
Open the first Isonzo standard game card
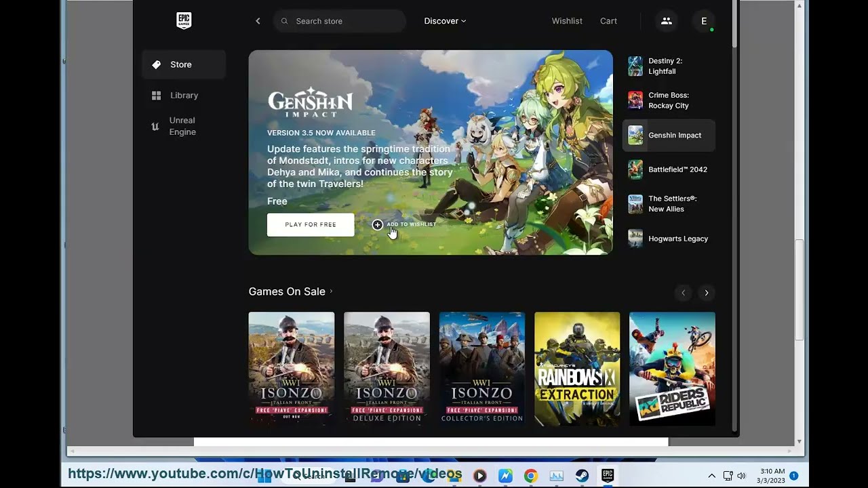pyautogui.click(x=292, y=369)
